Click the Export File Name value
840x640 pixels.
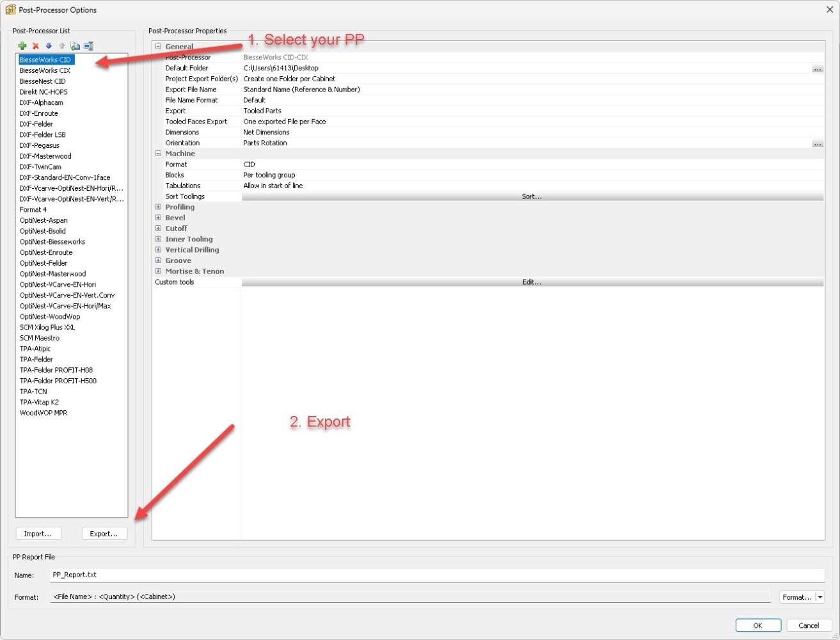point(301,90)
